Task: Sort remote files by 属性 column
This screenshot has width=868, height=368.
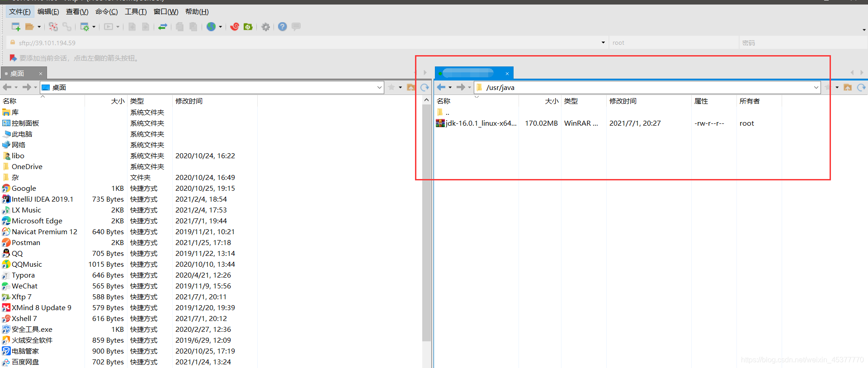Action: tap(713, 101)
